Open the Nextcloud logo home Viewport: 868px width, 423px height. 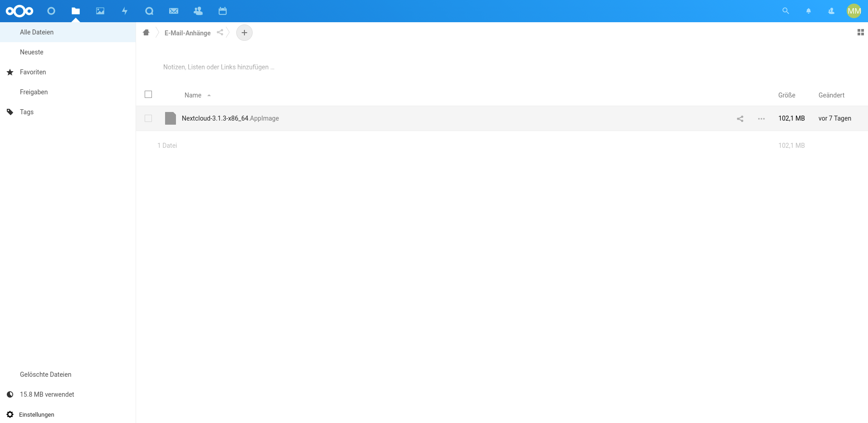pos(20,11)
